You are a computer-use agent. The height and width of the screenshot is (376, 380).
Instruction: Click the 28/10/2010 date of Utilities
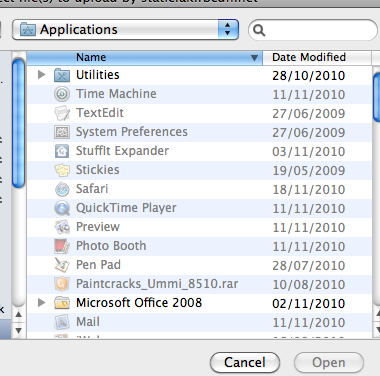coord(309,76)
